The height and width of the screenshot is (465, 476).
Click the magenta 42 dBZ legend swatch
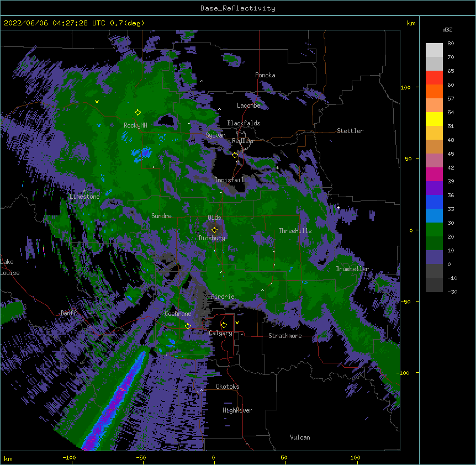(434, 174)
